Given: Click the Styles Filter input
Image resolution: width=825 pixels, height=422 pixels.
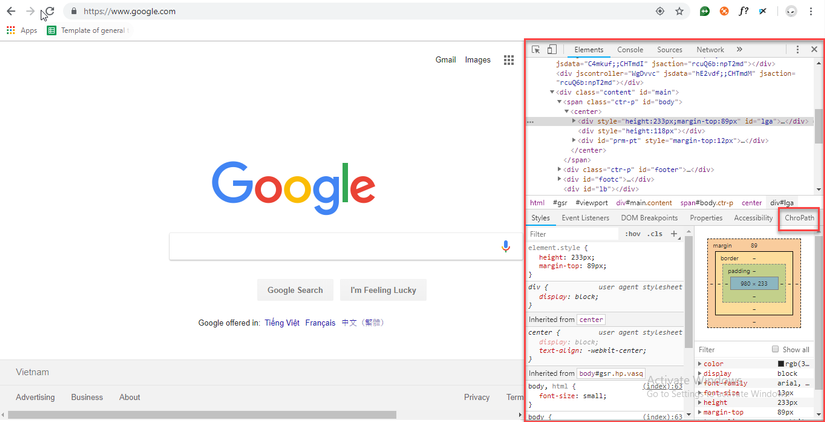Looking at the screenshot, I should 574,234.
